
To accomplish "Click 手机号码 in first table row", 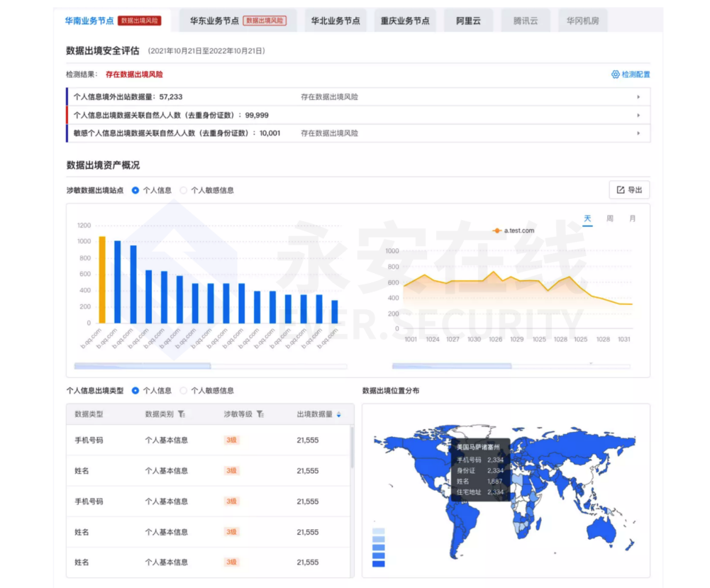I will pyautogui.click(x=89, y=440).
